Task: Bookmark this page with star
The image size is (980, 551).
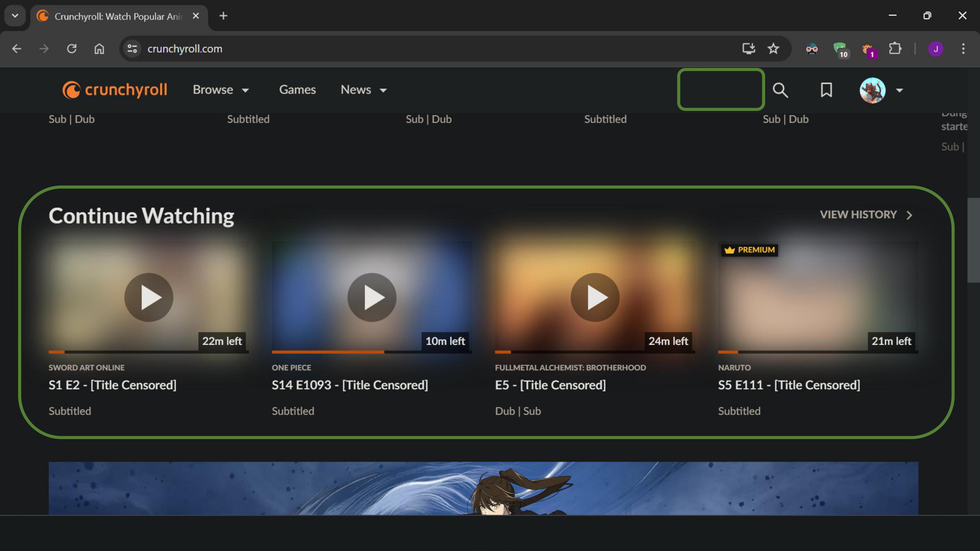Action: [773, 49]
